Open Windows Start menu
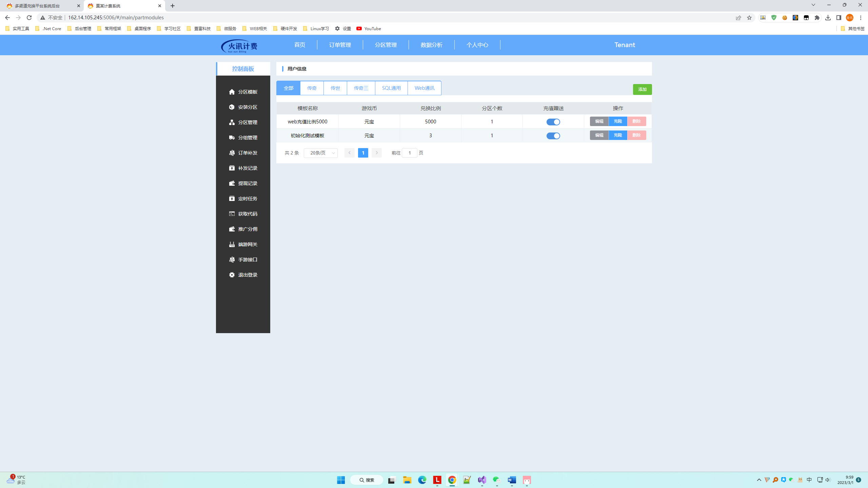This screenshot has height=488, width=868. (x=341, y=480)
